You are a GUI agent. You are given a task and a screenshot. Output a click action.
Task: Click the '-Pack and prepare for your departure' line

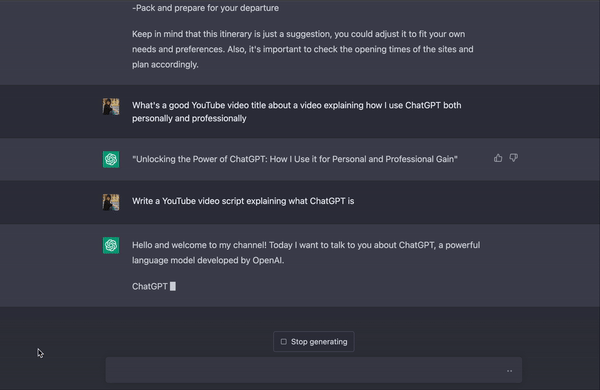pyautogui.click(x=205, y=8)
